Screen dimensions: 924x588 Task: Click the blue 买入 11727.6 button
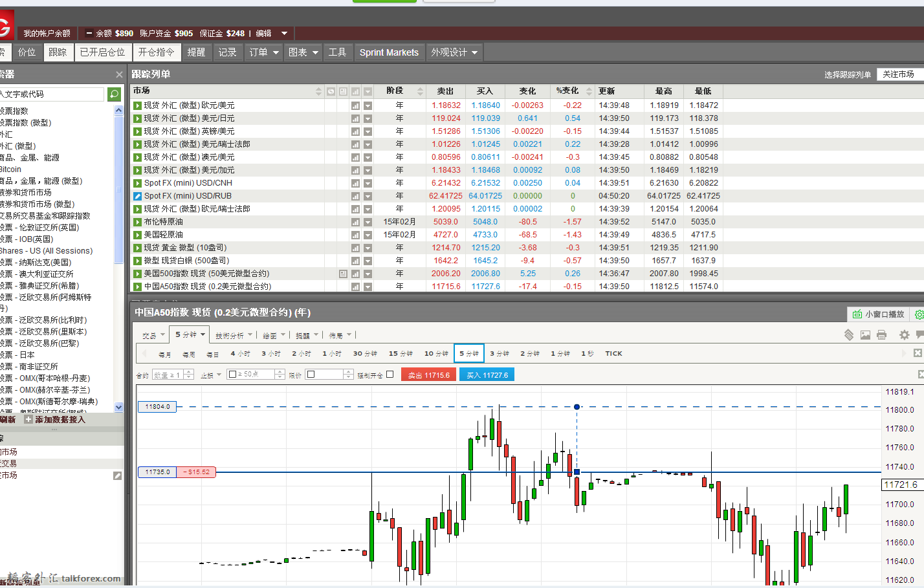point(487,375)
